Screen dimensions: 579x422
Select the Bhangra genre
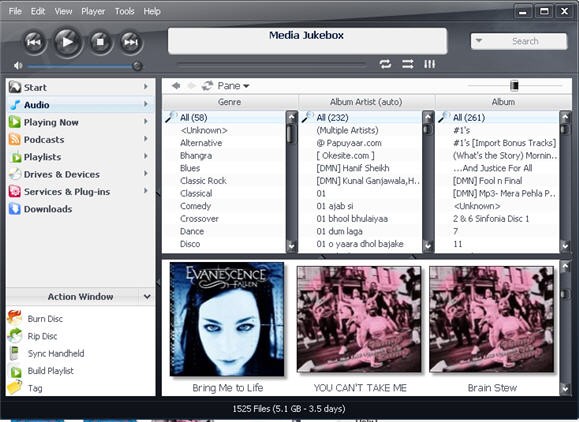pos(196,155)
